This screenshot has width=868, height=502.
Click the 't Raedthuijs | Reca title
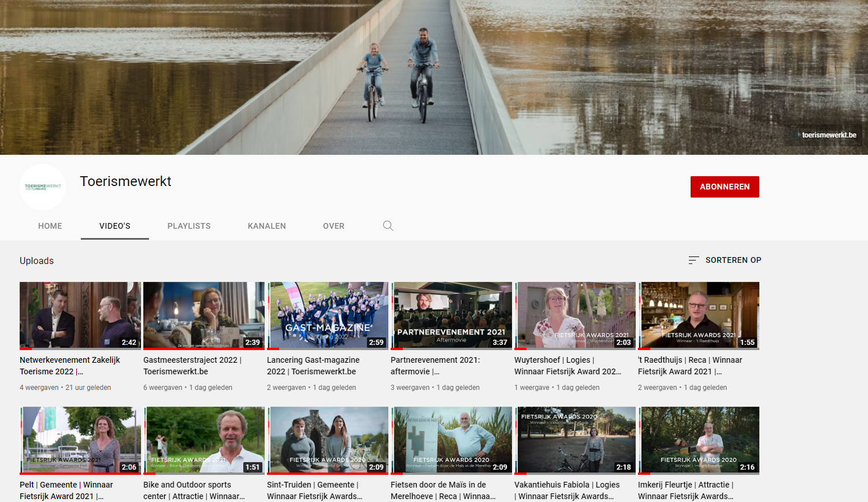tap(690, 366)
